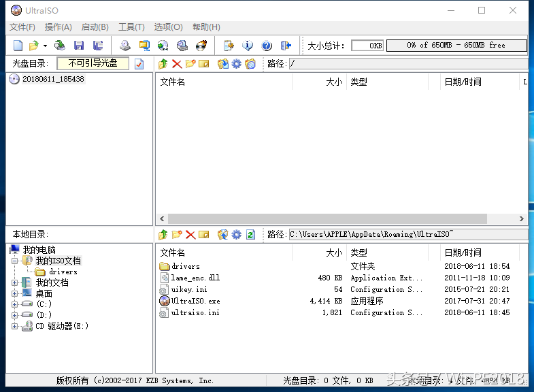Save the ISO with the floppy disk icon

pos(79,46)
